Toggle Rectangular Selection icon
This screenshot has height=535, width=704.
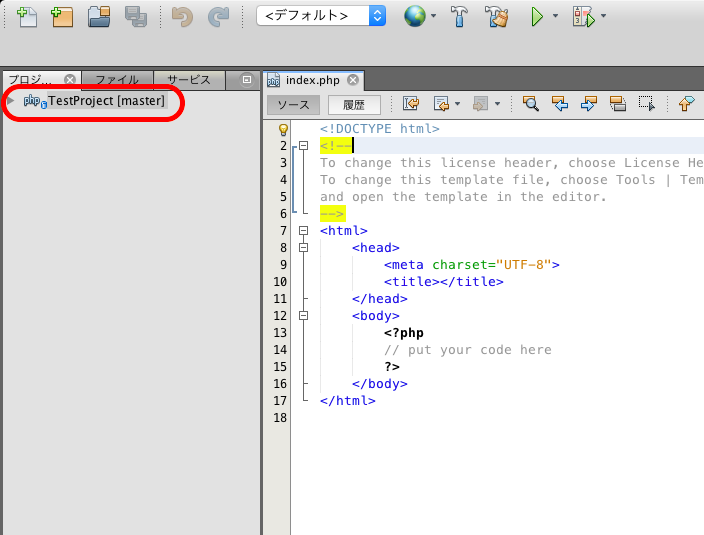647,104
